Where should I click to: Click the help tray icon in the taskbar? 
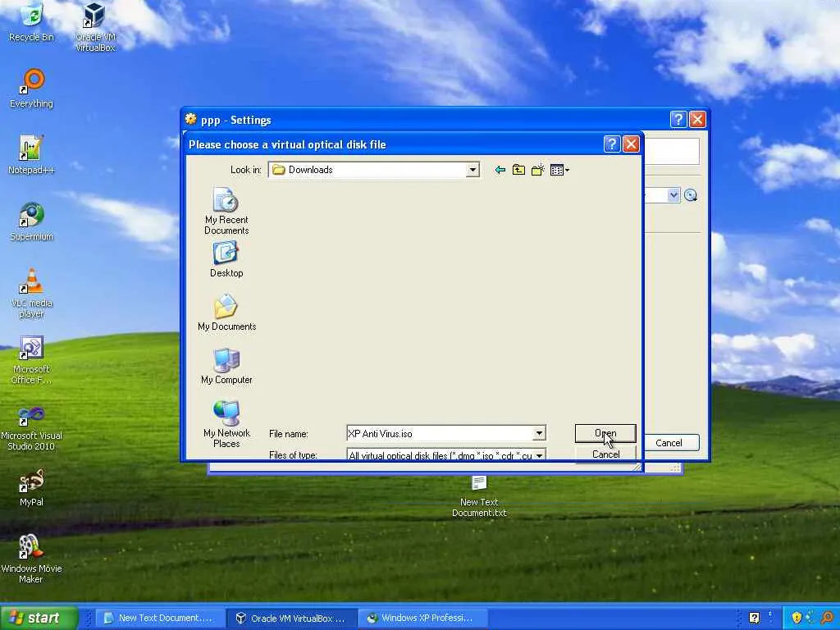click(x=755, y=618)
